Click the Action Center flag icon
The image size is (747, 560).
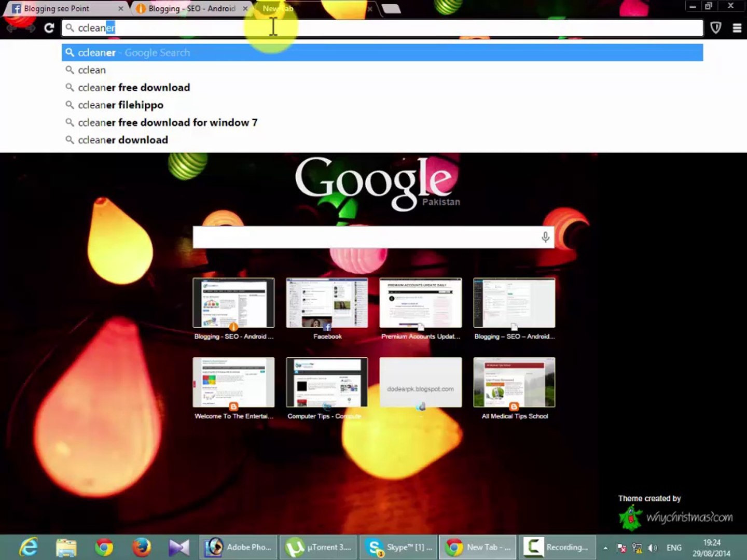[x=621, y=548]
